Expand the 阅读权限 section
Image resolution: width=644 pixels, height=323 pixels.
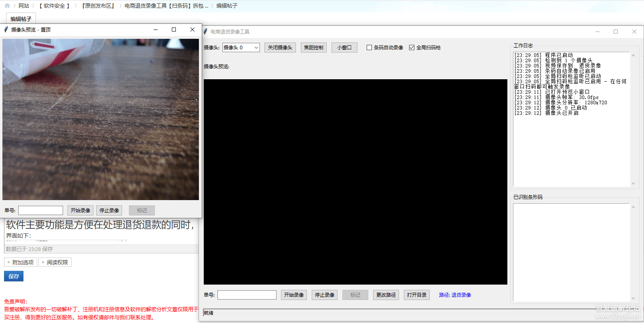(x=55, y=262)
